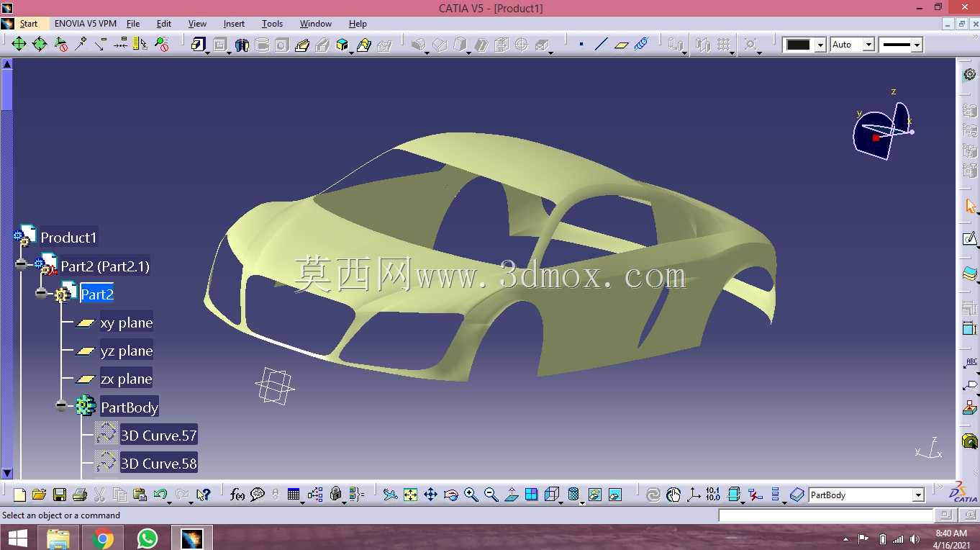The width and height of the screenshot is (980, 550).
Task: Collapse the Part2 (Part2.1) tree node
Action: tap(21, 265)
